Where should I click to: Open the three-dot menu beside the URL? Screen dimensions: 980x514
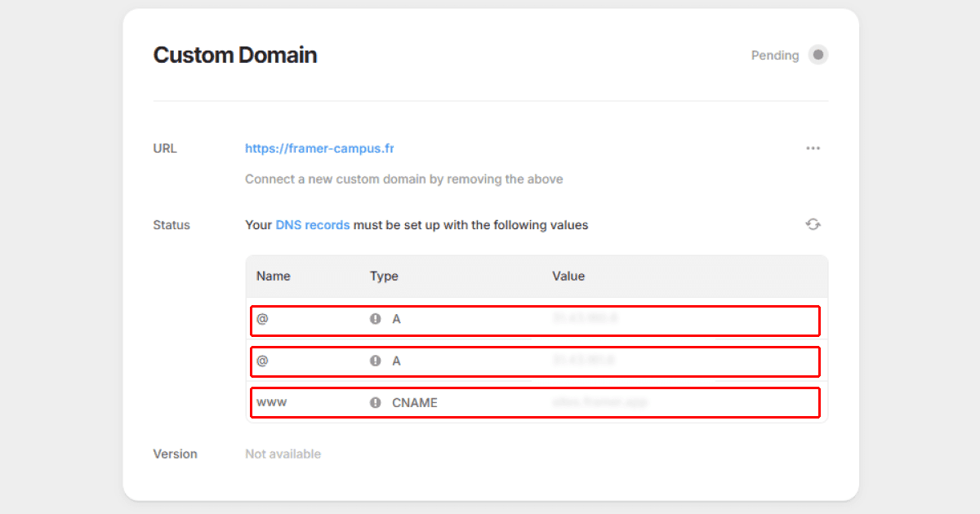point(813,148)
